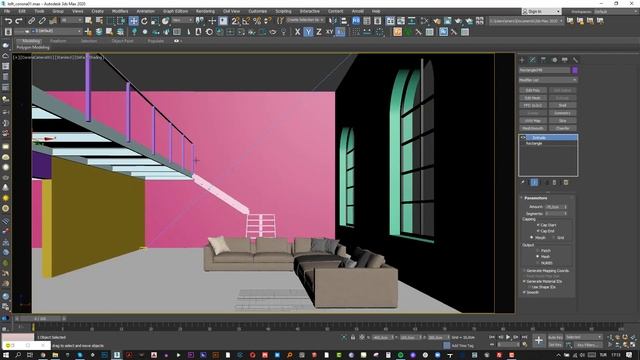Viewport: 640px width, 360px height.
Task: Toggle Extrude modifier eye visibility
Action: pyautogui.click(x=523, y=138)
